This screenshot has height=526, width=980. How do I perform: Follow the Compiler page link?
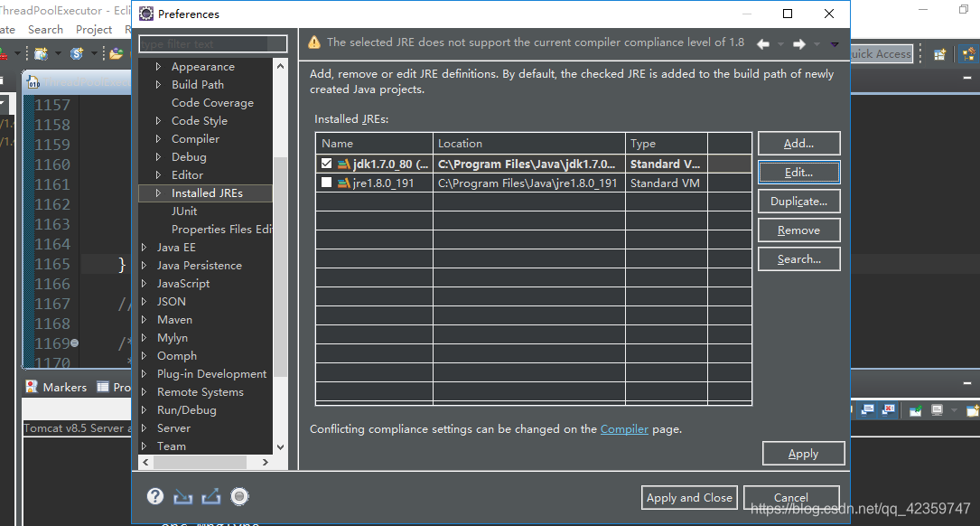624,429
